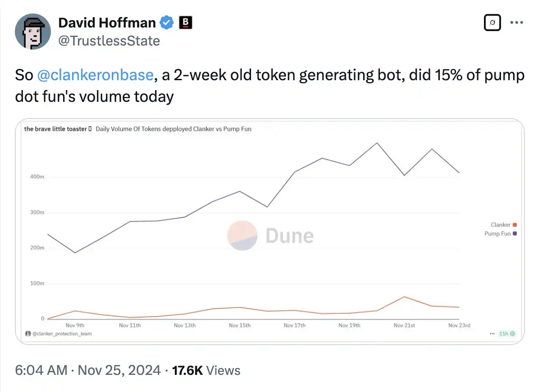The width and height of the screenshot is (538, 392).
Task: Toggle the Pump Fun series legend label
Action: [497, 233]
